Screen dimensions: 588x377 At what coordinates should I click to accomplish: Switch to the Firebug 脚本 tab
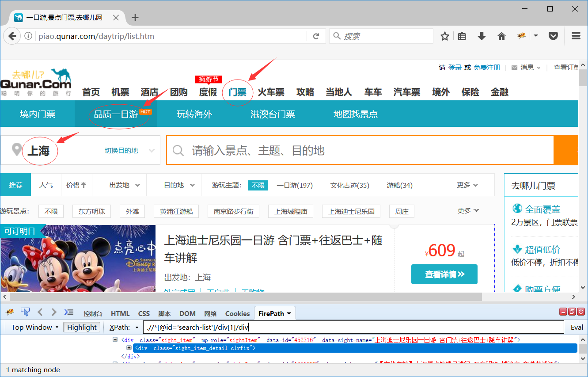(164, 313)
